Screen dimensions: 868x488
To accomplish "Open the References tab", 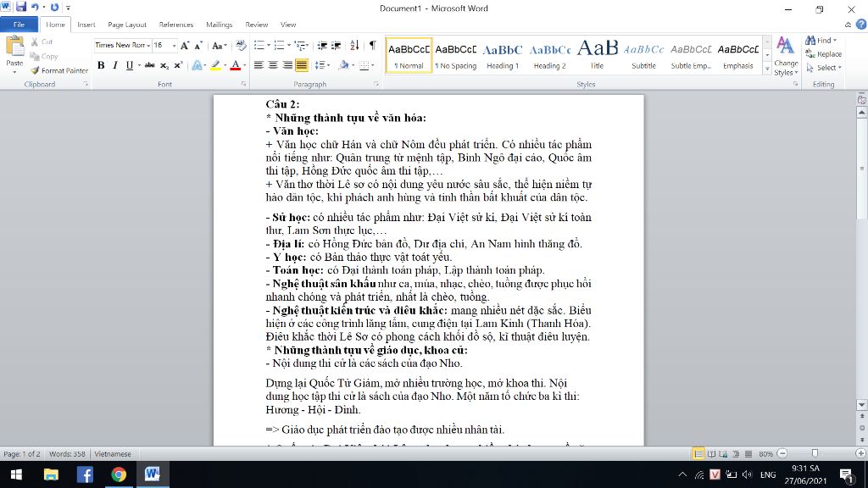I will click(176, 25).
